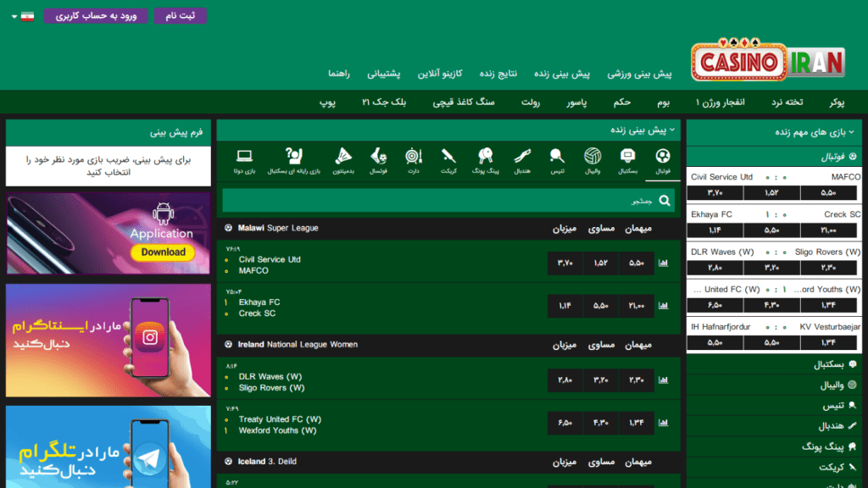Click the tennis icon in the right sidebar
This screenshot has width=868, height=488.
(x=853, y=405)
